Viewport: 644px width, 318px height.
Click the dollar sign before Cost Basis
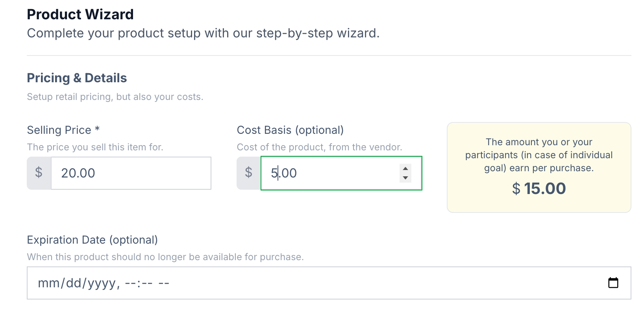coord(248,173)
